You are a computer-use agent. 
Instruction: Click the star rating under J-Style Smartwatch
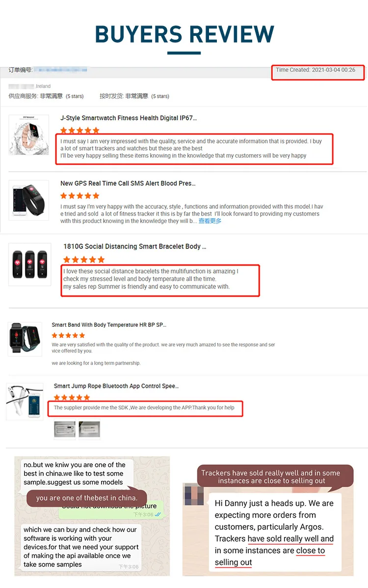tap(80, 130)
